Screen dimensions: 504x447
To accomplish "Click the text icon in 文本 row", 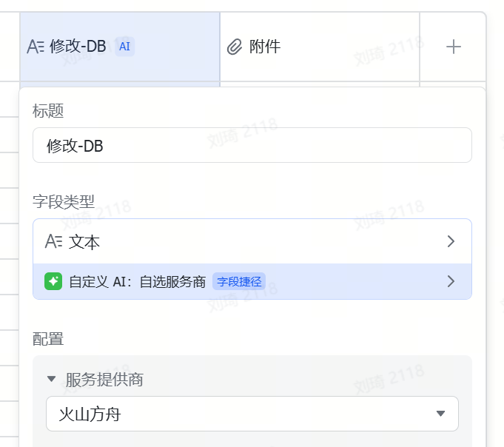I will [x=54, y=241].
